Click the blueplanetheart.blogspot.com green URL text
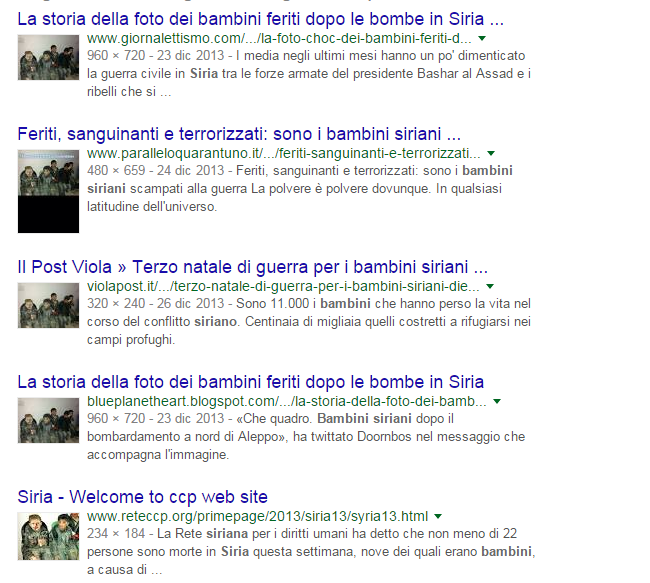The width and height of the screenshot is (650, 583). (x=286, y=401)
